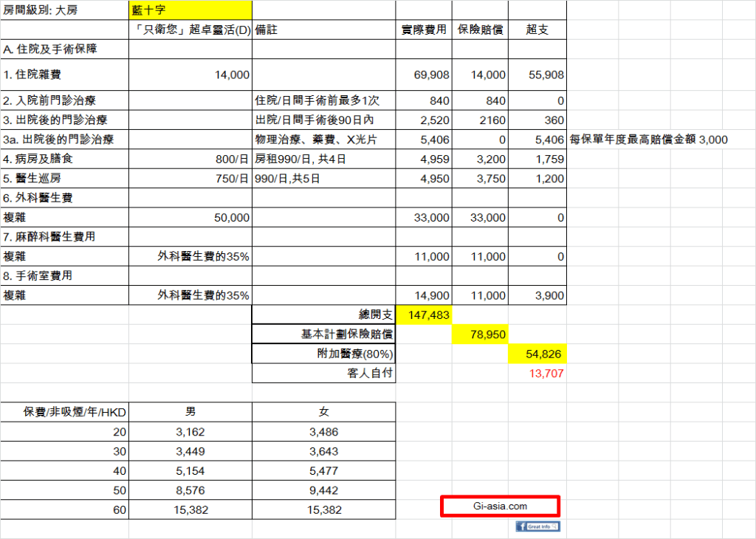Select the value 3,900
The width and height of the screenshot is (756, 539).
tap(549, 295)
